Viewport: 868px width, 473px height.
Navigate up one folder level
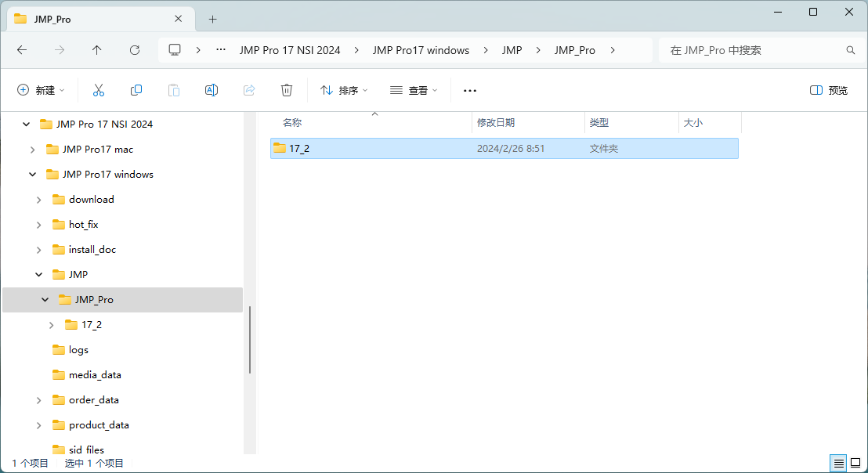97,50
